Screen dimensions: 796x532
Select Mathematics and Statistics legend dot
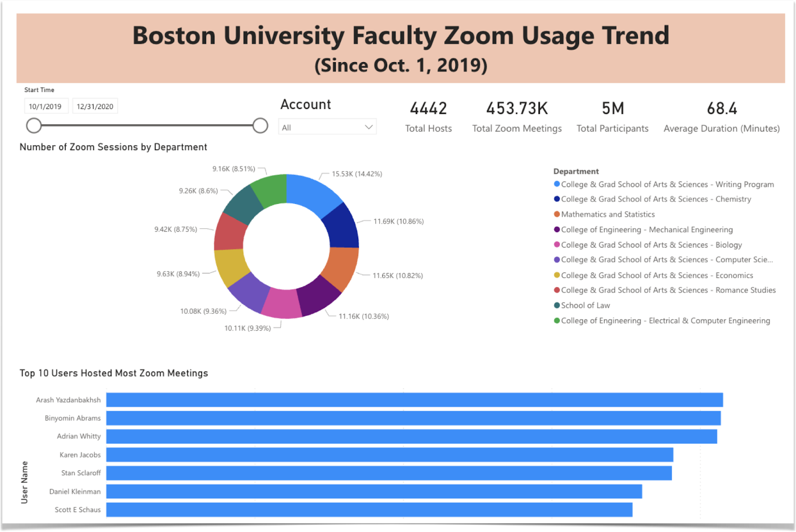pos(557,214)
